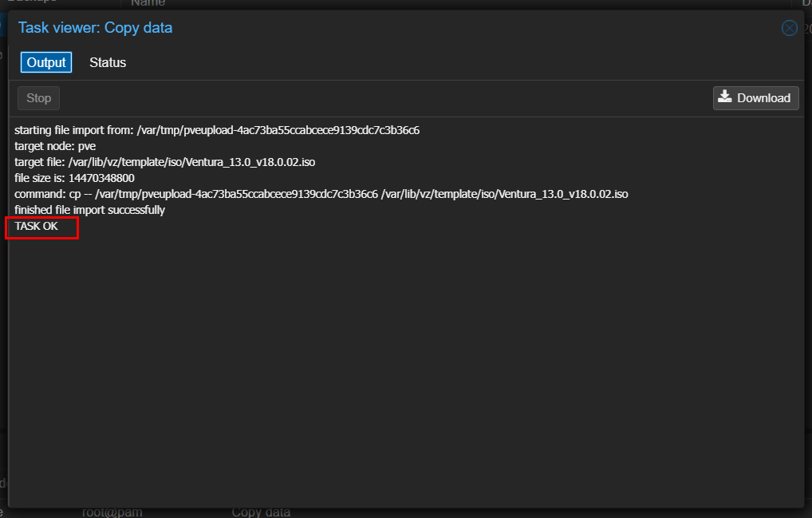The image size is (812, 518).
Task: Click the Backups item at top left
Action: (x=32, y=2)
